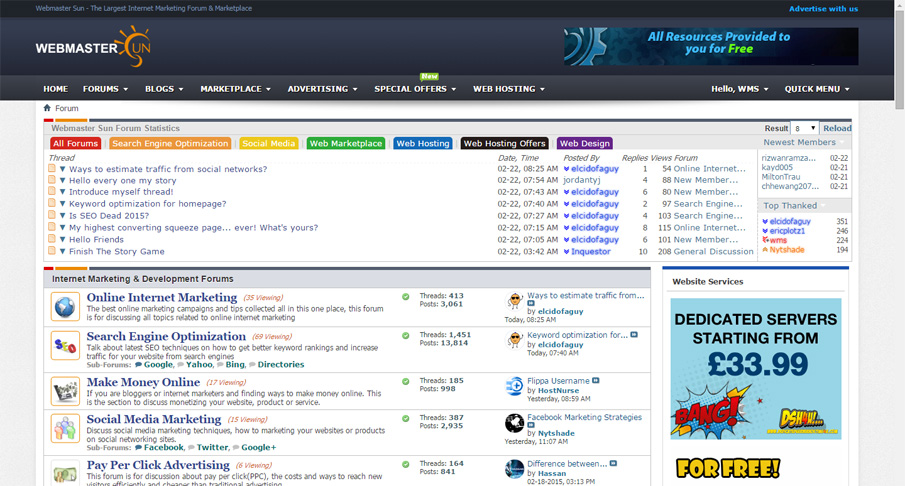Expand preview arrow for 'Ways to estimate traffic' thread
The image size is (905, 486).
(x=62, y=169)
